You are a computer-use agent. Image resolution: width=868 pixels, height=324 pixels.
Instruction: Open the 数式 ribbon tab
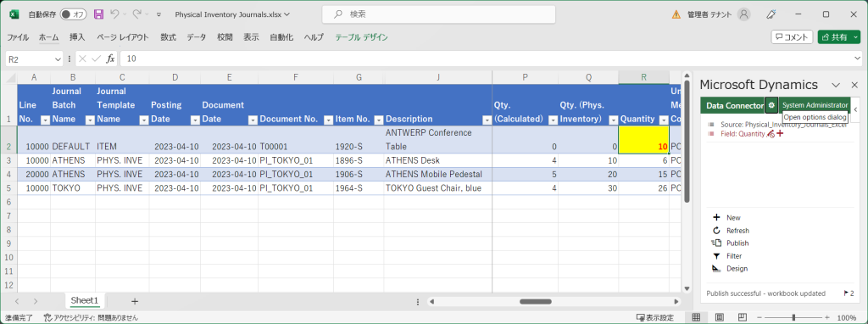coord(169,37)
